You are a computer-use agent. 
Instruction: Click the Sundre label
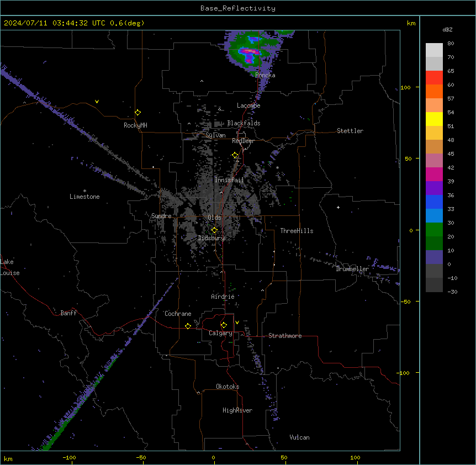point(161,216)
